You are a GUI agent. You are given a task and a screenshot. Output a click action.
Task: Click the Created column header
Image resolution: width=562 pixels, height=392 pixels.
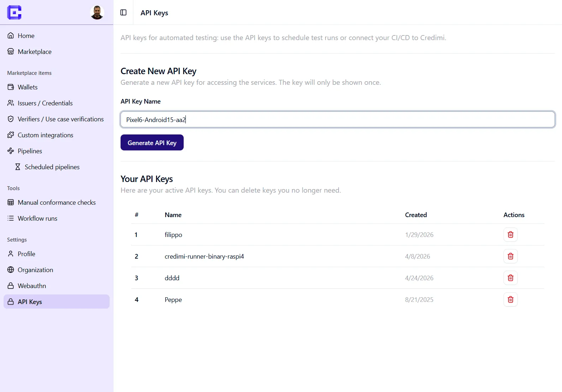[x=416, y=215]
